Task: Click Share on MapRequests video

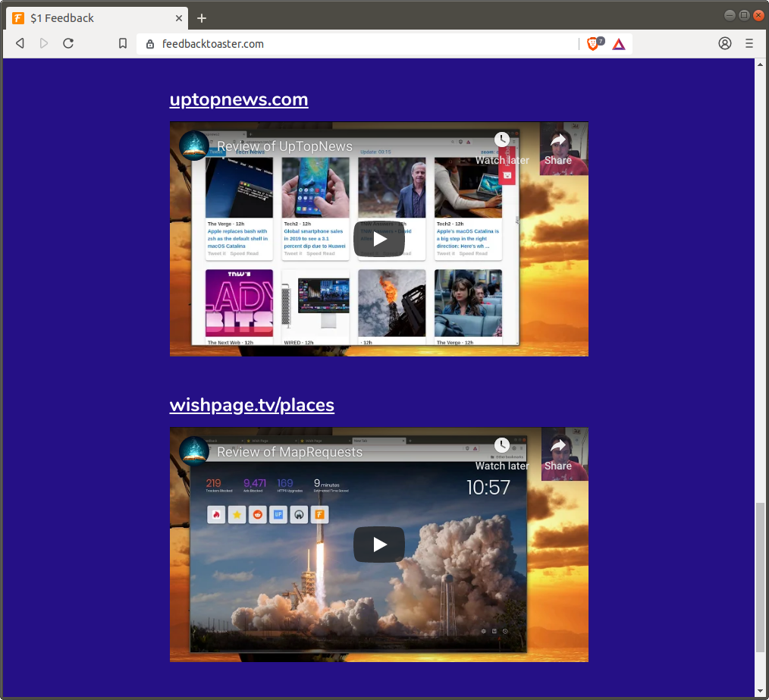Action: pyautogui.click(x=557, y=454)
